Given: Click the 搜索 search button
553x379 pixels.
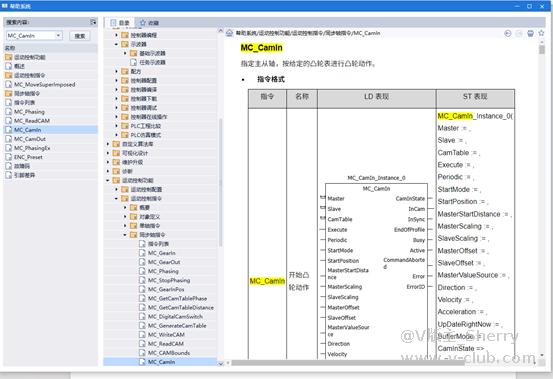Looking at the screenshot, I should [x=80, y=36].
